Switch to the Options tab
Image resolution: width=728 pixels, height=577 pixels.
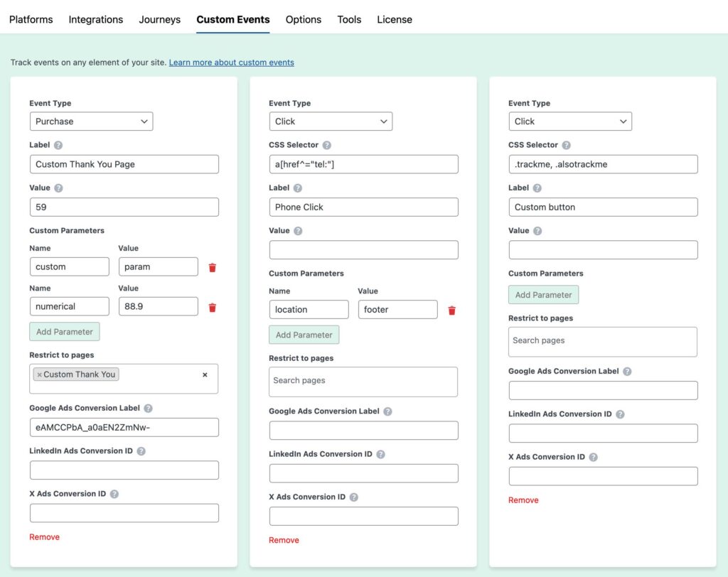pos(304,20)
